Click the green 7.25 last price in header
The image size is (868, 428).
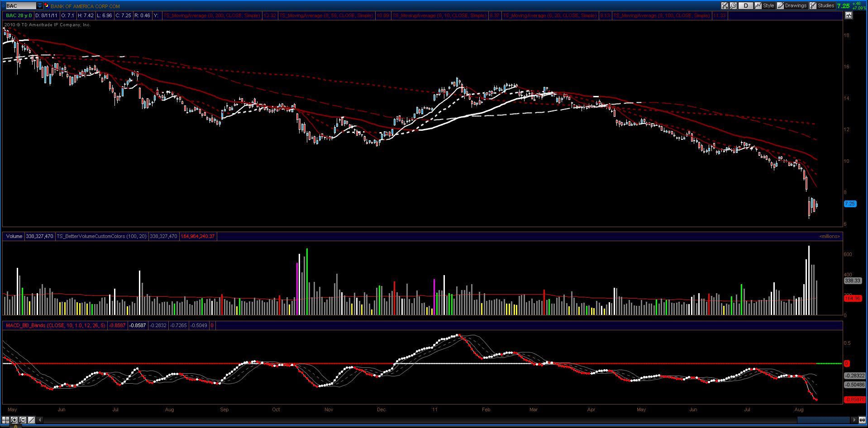pos(844,6)
